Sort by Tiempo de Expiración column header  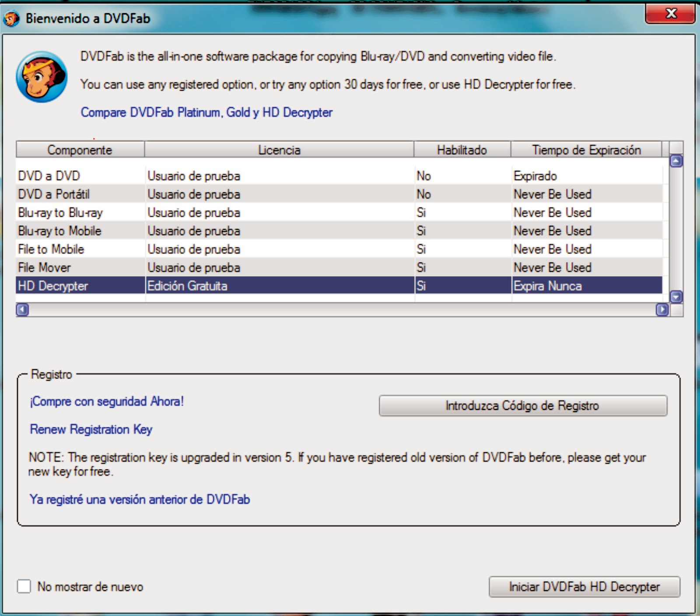[586, 150]
